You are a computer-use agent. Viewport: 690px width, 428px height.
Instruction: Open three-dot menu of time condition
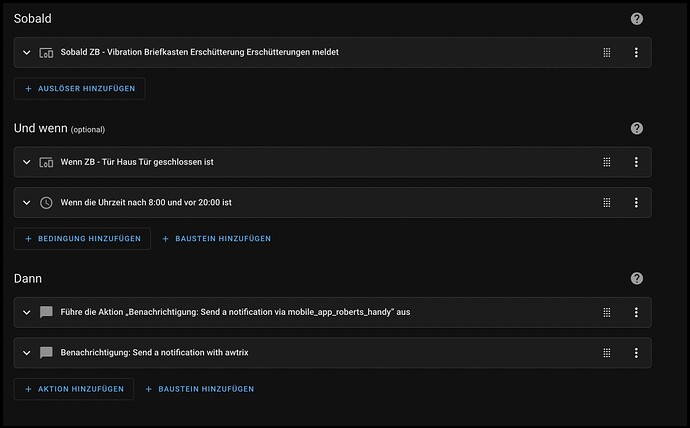(x=636, y=202)
